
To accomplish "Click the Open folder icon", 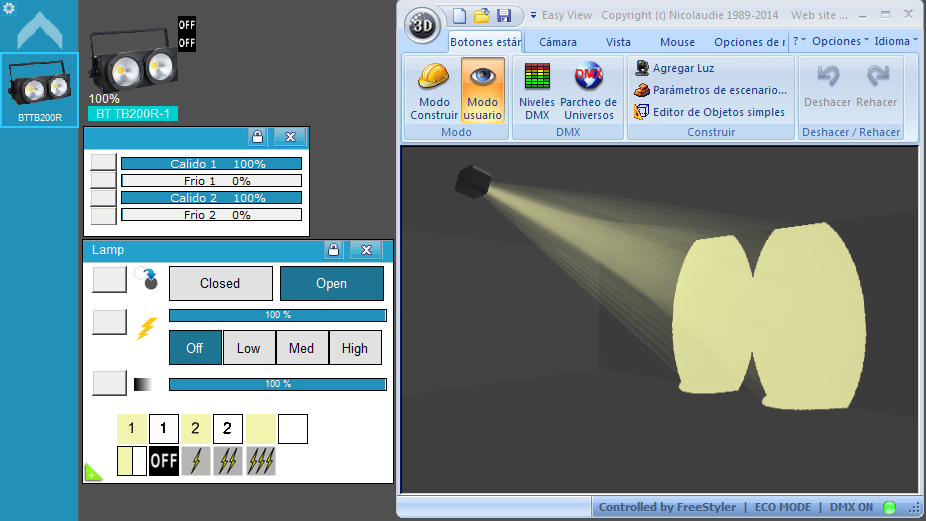I will coord(482,15).
